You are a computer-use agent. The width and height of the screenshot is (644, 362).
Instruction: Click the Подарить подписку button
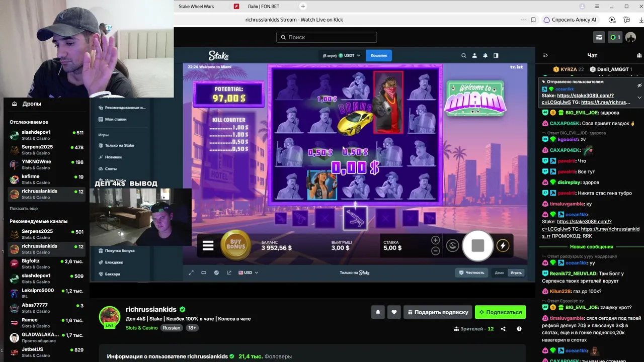tap(438, 312)
